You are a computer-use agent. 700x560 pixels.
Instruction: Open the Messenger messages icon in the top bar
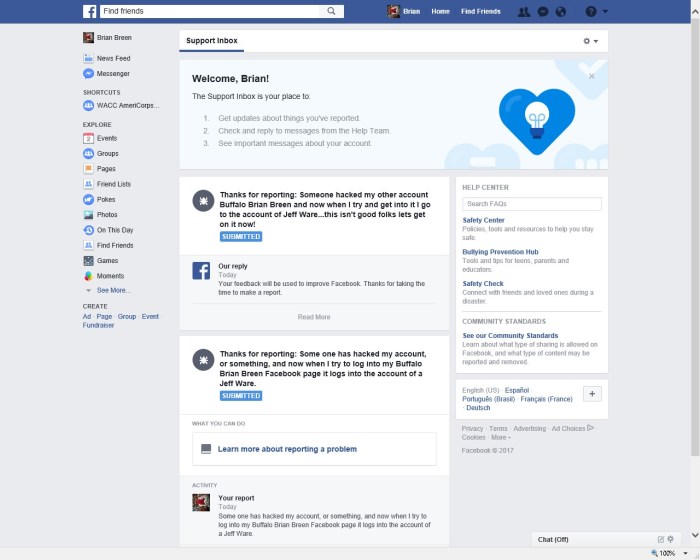(542, 11)
